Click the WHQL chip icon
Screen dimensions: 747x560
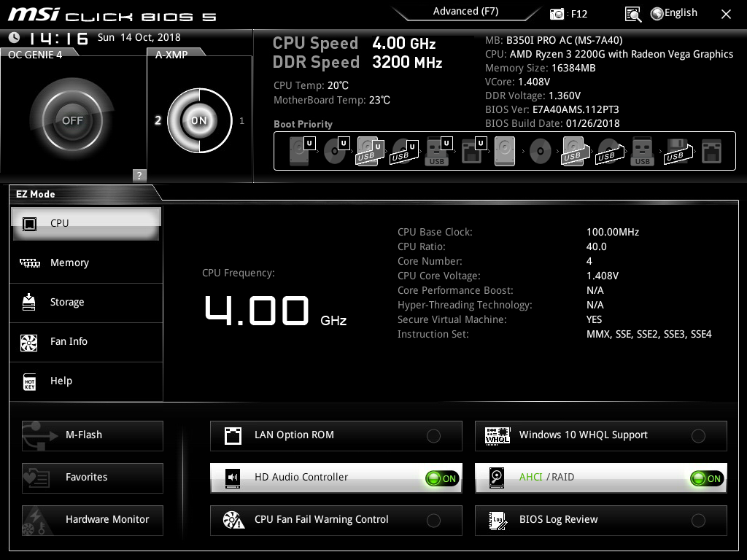(498, 435)
